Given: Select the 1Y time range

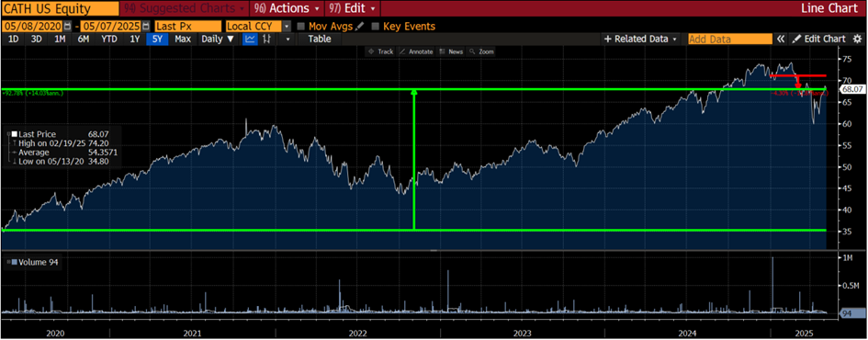Looking at the screenshot, I should [134, 39].
